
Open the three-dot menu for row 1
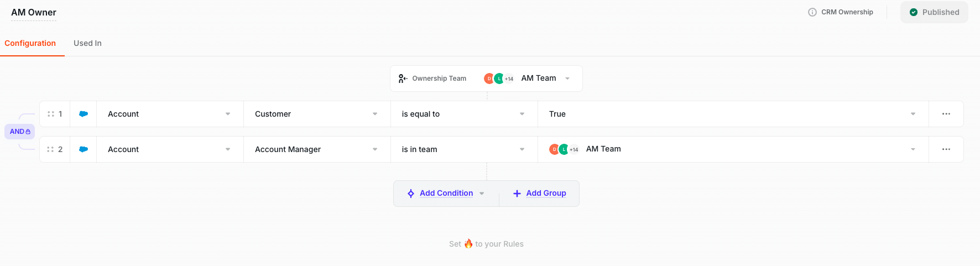(x=946, y=114)
